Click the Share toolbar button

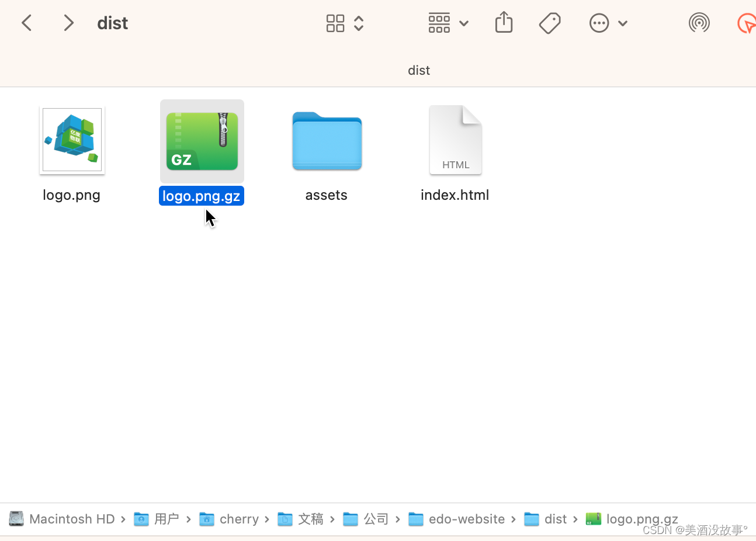click(504, 23)
